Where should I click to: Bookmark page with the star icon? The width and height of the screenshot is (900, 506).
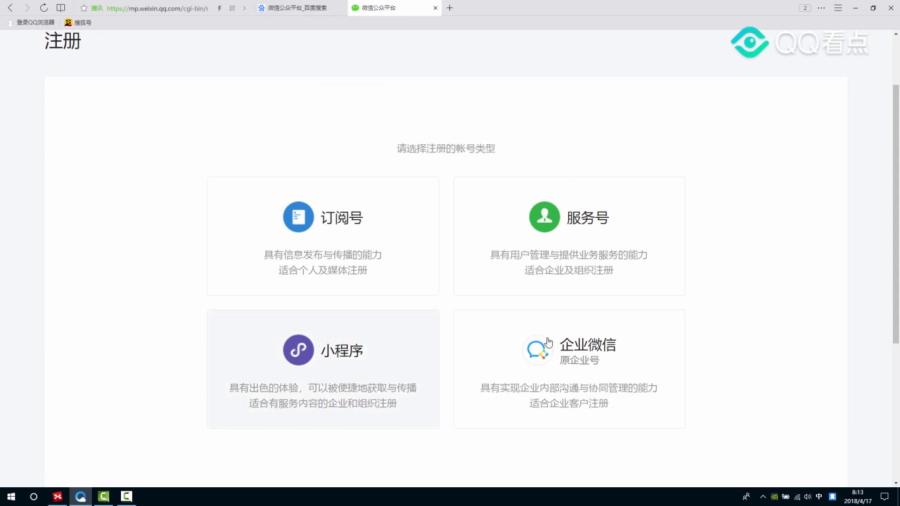coord(84,7)
